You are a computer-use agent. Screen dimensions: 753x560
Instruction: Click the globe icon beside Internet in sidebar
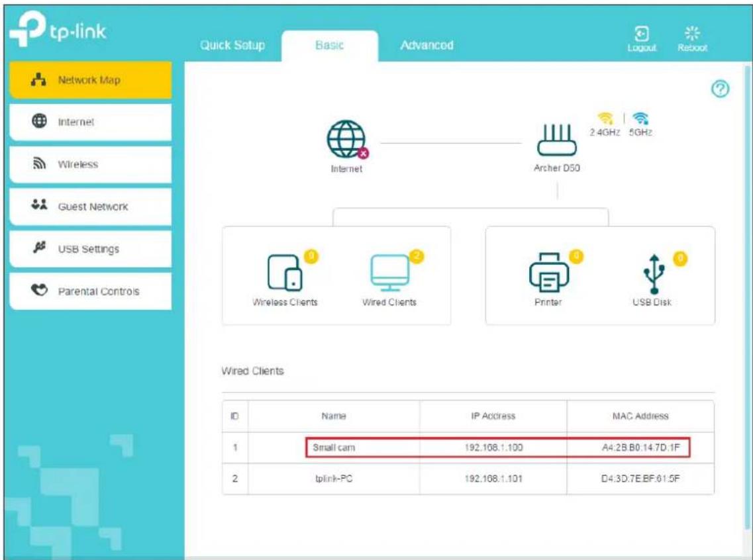pos(39,121)
